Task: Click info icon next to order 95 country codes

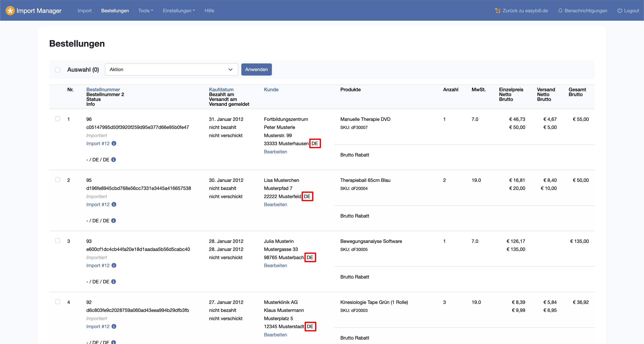Action: 113,221
